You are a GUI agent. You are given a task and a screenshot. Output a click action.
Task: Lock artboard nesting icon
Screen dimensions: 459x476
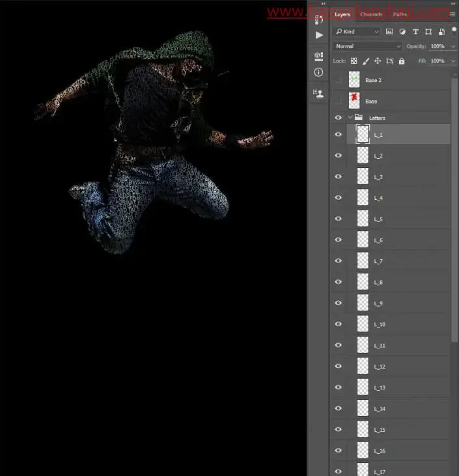(x=390, y=61)
